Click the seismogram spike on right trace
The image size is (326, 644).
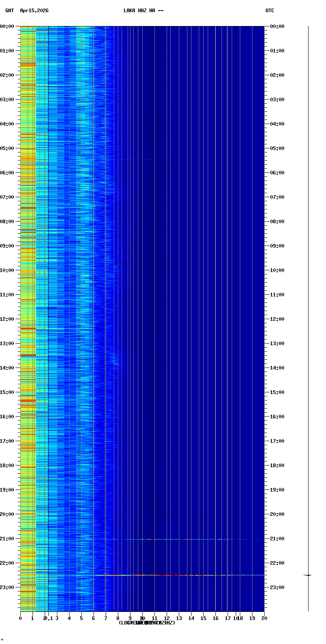[x=308, y=575]
